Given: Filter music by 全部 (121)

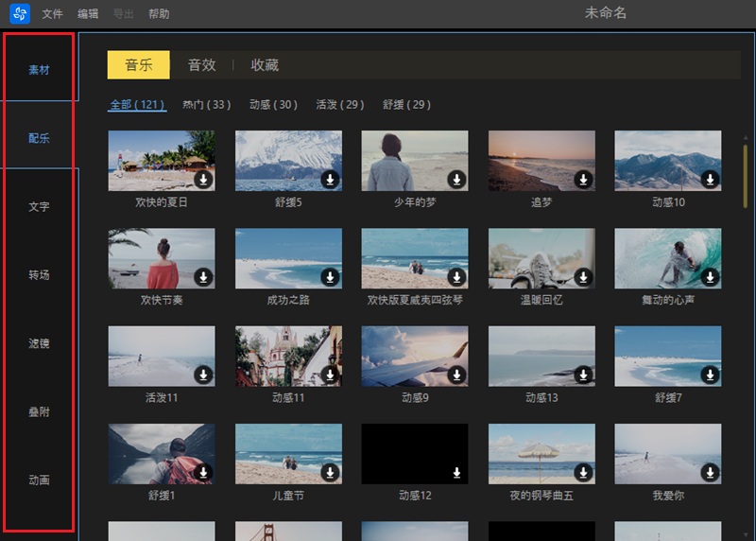Looking at the screenshot, I should (x=137, y=105).
